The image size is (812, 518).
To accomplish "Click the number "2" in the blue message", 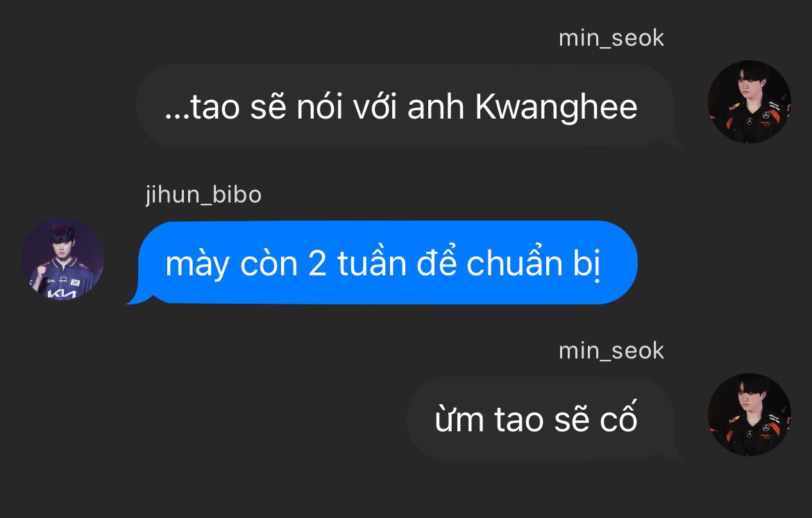I will [317, 264].
